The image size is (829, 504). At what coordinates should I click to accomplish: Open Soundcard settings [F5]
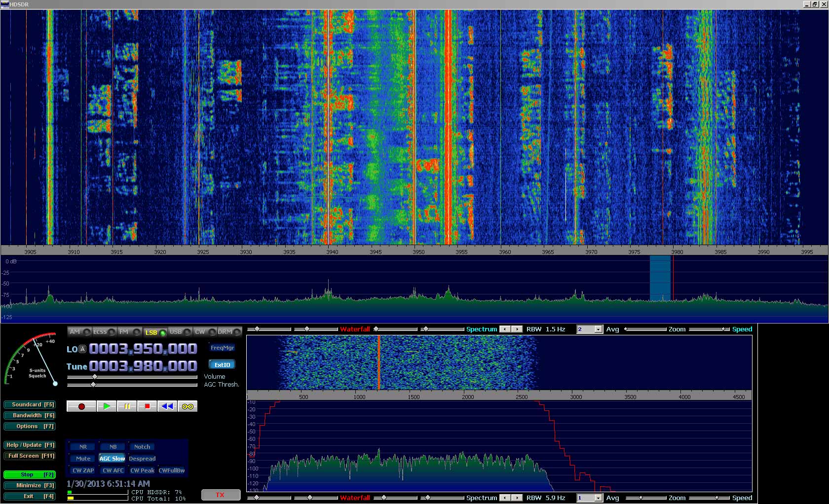30,404
